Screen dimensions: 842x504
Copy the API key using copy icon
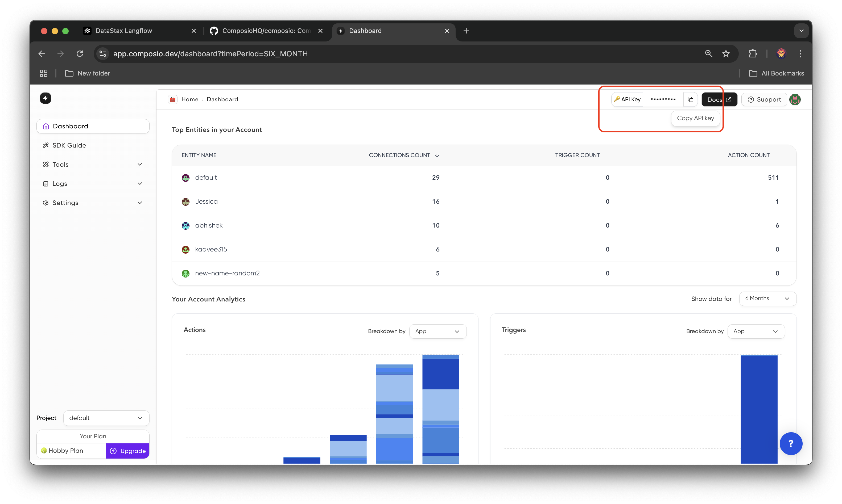click(690, 99)
